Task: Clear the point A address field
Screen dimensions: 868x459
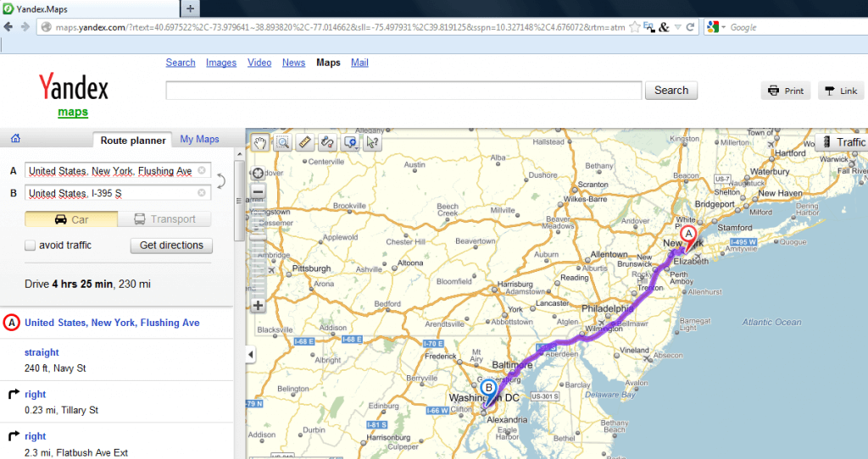Action: pos(202,170)
